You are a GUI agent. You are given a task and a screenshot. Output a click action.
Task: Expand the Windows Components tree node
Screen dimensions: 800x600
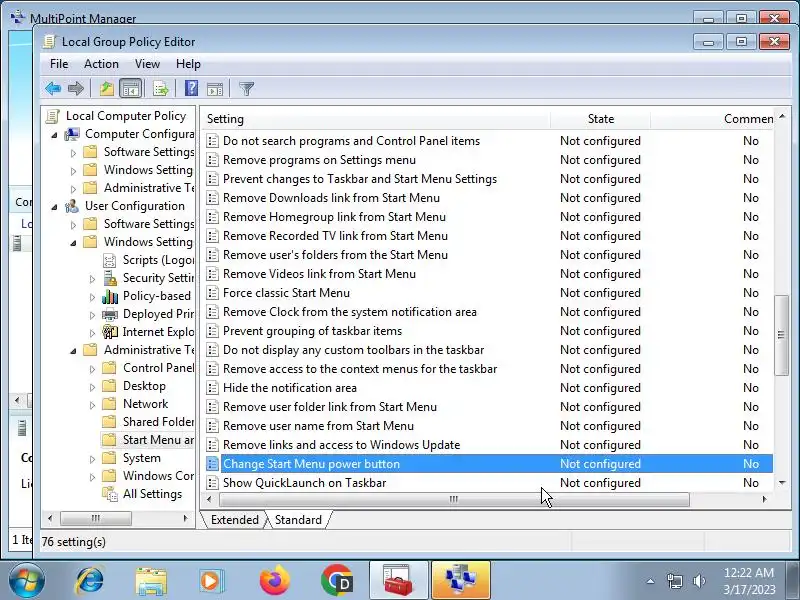point(92,477)
